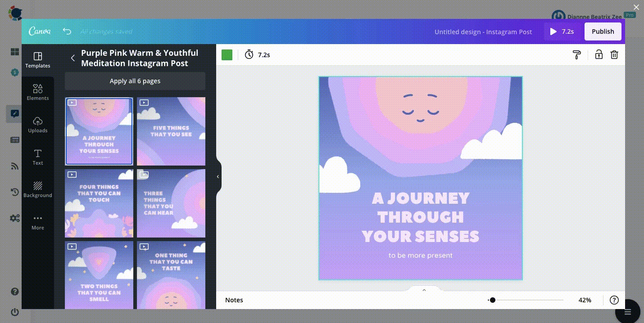Click the green page color swatch
644x323 pixels.
click(227, 54)
